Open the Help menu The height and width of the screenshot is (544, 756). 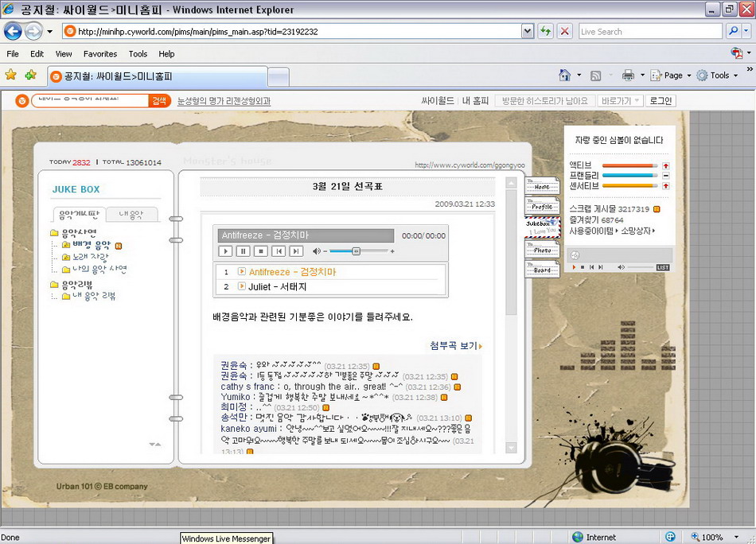pyautogui.click(x=166, y=54)
